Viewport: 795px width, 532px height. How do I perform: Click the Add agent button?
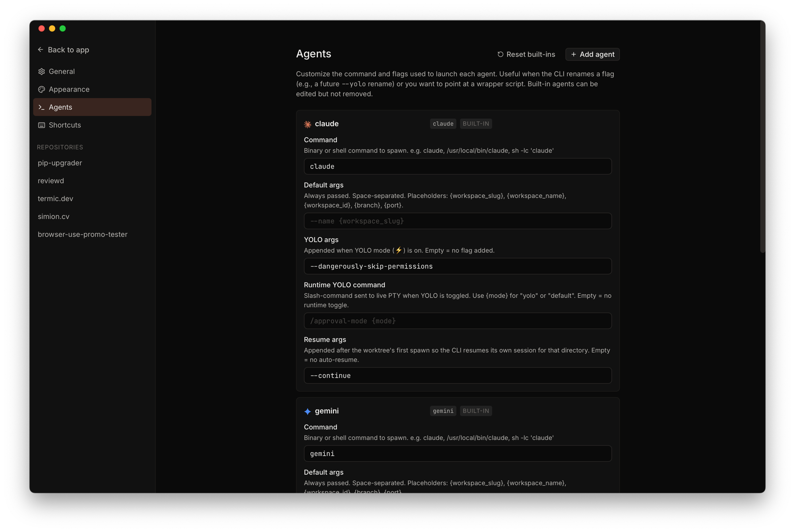point(592,54)
